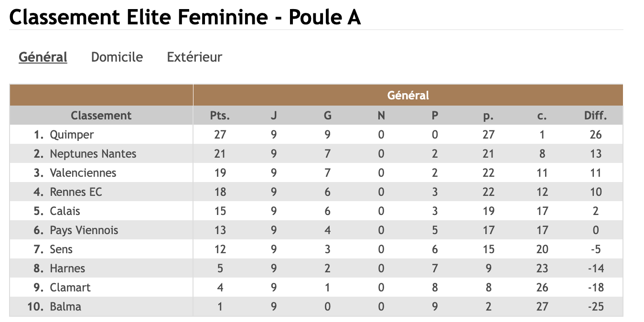644x322 pixels.
Task: Click the brown Général table header
Action: click(x=408, y=96)
